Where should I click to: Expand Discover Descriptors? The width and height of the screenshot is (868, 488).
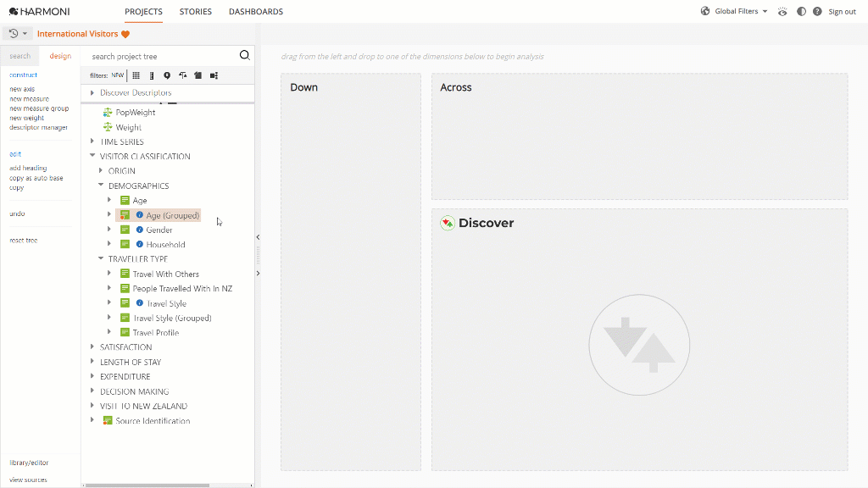pos(92,93)
